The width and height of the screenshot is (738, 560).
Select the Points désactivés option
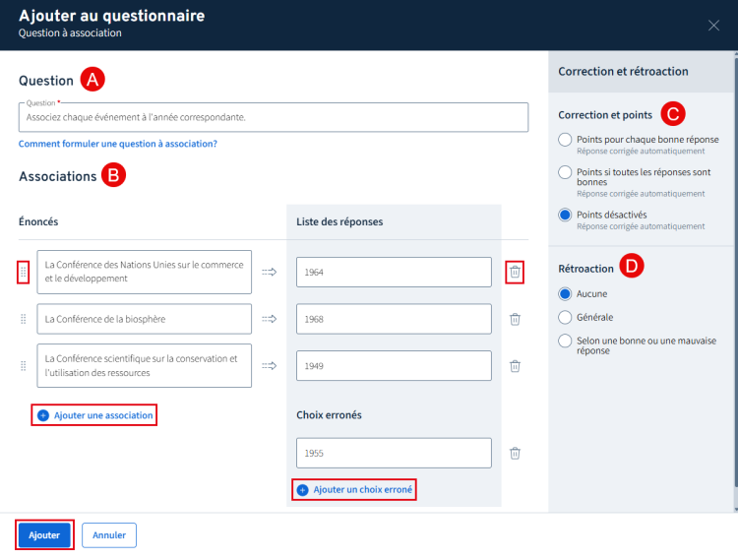pos(565,215)
